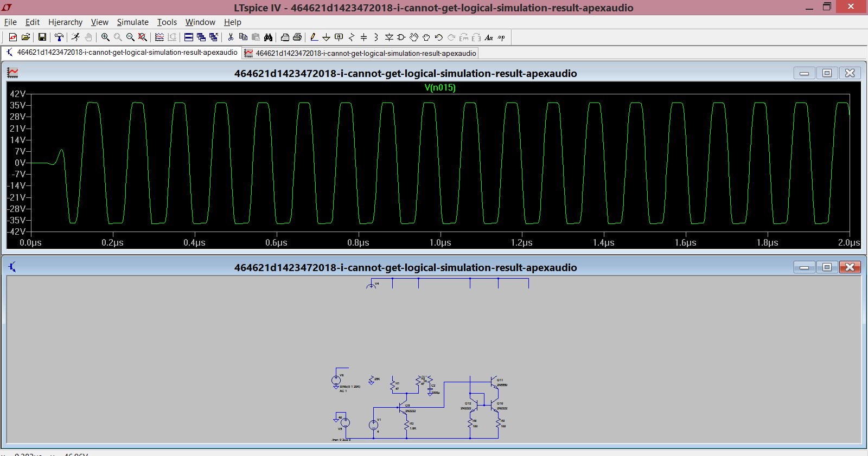The width and height of the screenshot is (868, 456).
Task: Select the Draw Wire pencil tool
Action: pos(314,37)
